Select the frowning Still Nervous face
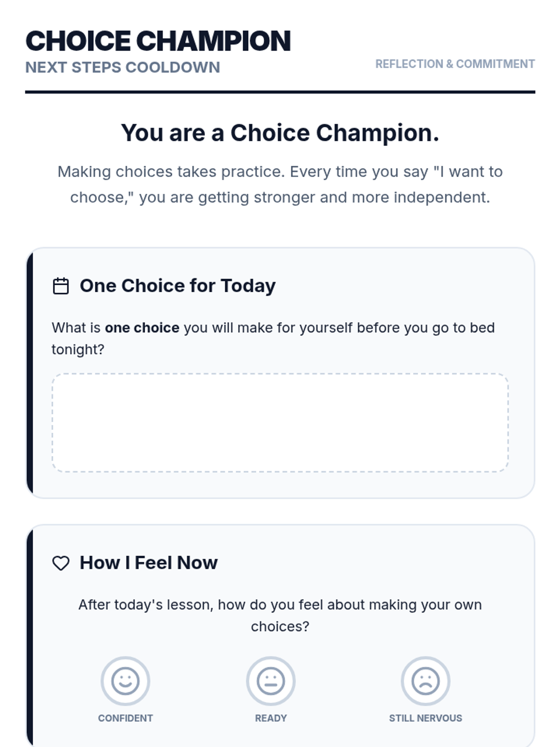The height and width of the screenshot is (747, 560). click(x=425, y=681)
